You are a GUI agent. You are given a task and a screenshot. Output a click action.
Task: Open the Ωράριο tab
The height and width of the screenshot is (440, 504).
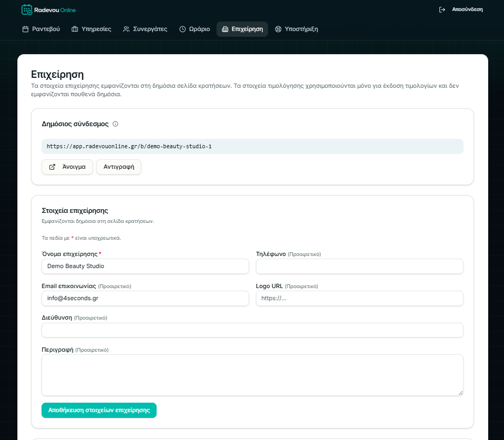tap(194, 29)
